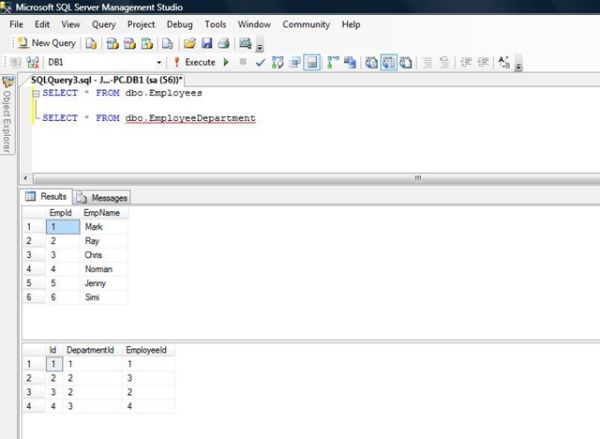Open the Window menu

pos(254,24)
